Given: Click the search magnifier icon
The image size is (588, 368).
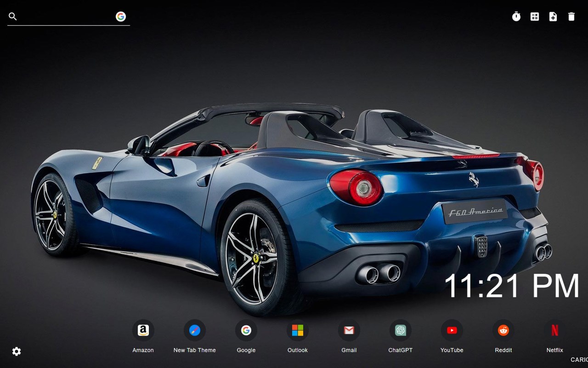Looking at the screenshot, I should [13, 17].
